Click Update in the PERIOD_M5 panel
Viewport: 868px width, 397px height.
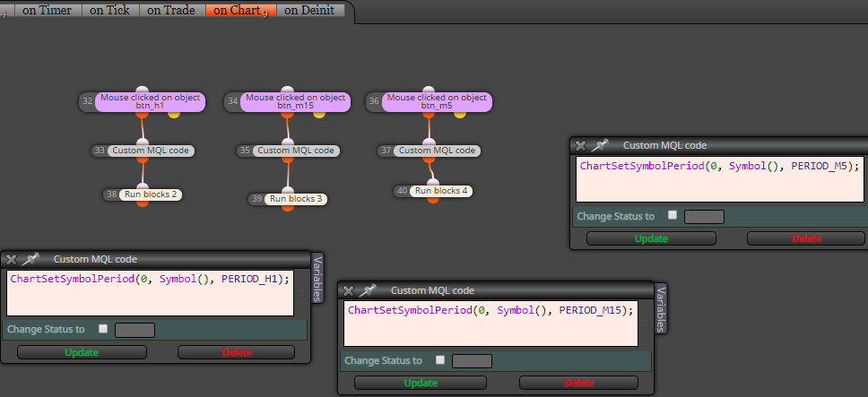click(651, 238)
